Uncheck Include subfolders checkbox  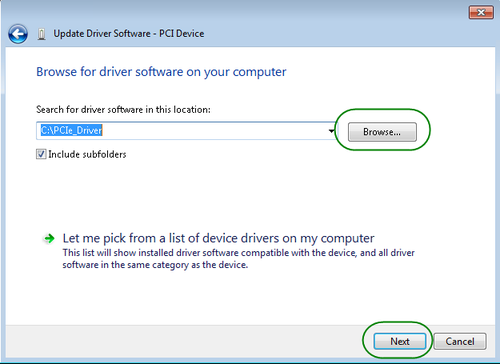(x=41, y=154)
